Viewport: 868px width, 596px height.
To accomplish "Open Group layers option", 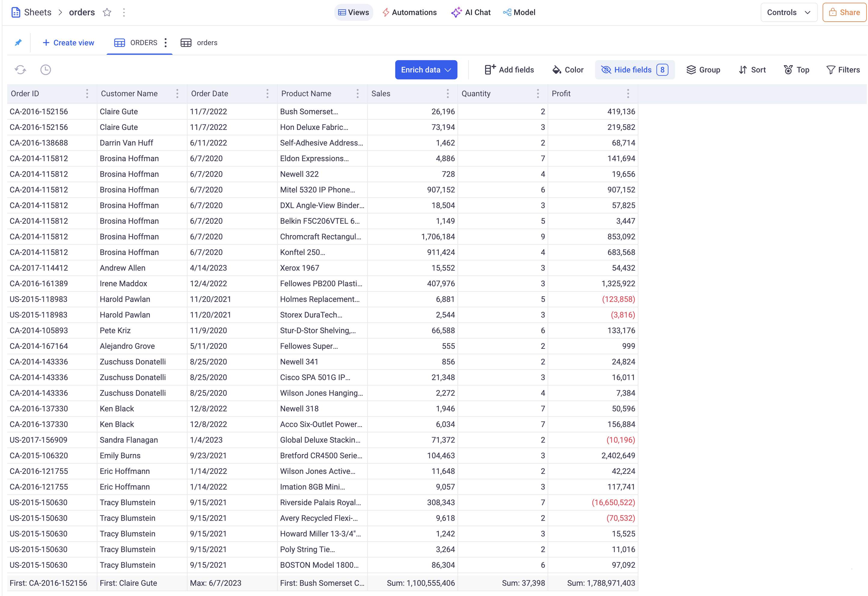I will click(703, 70).
